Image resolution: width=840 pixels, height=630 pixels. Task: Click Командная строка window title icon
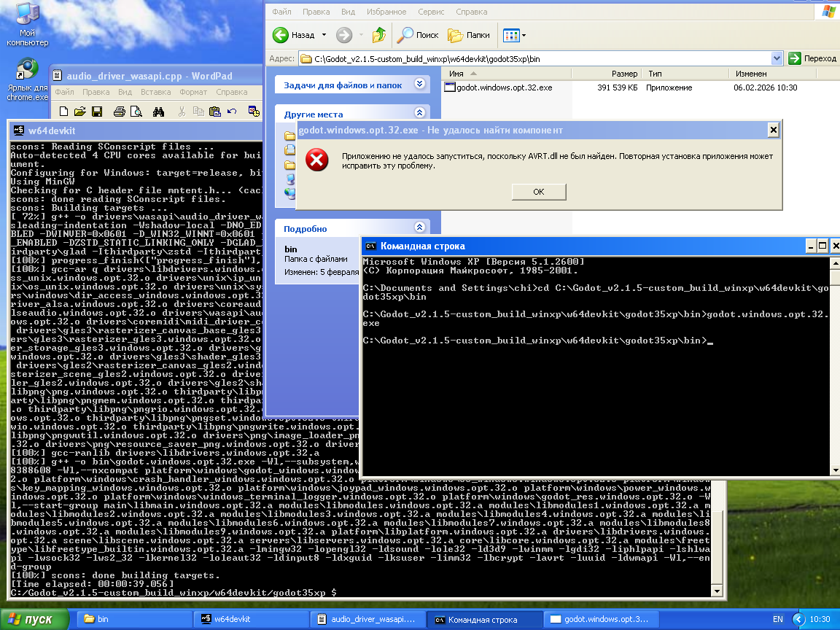[370, 246]
